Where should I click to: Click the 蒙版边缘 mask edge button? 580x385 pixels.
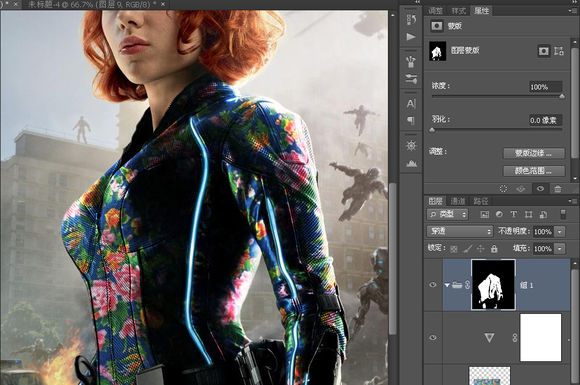[x=534, y=153]
